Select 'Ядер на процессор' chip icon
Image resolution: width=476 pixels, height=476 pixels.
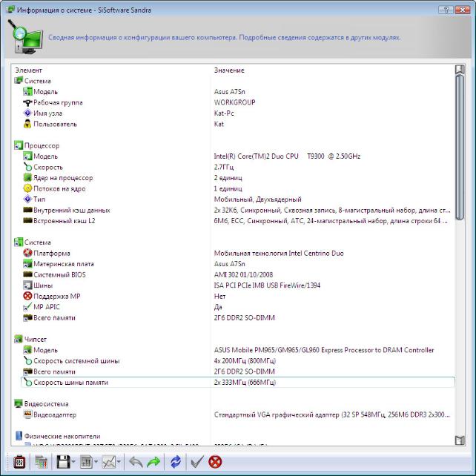(27, 178)
